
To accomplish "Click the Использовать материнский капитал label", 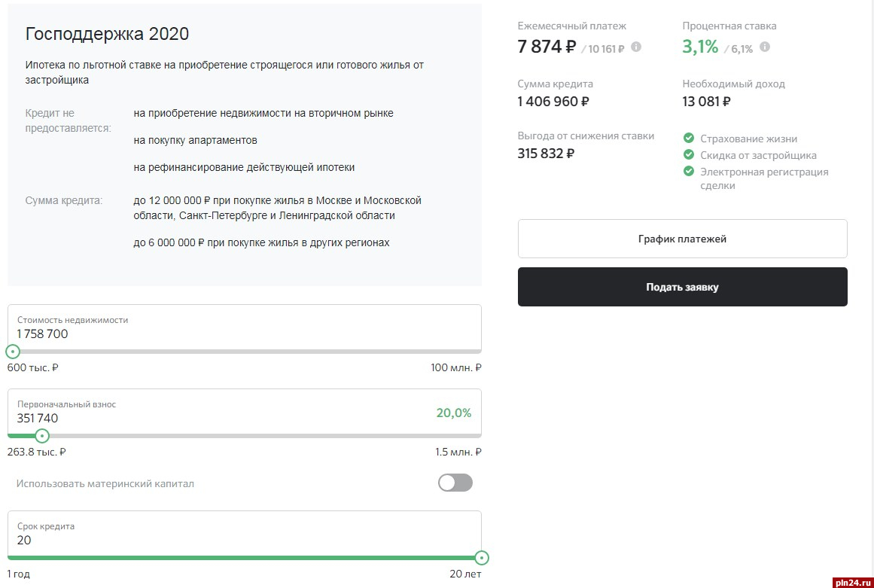I will click(x=105, y=483).
